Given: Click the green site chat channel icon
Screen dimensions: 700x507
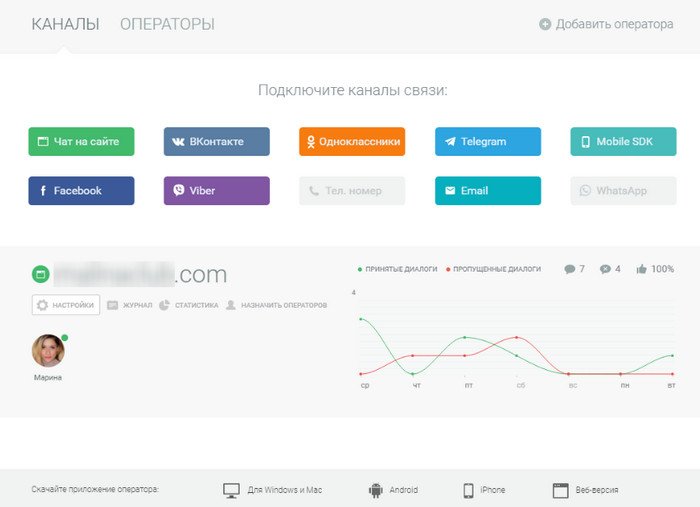Looking at the screenshot, I should click(41, 274).
